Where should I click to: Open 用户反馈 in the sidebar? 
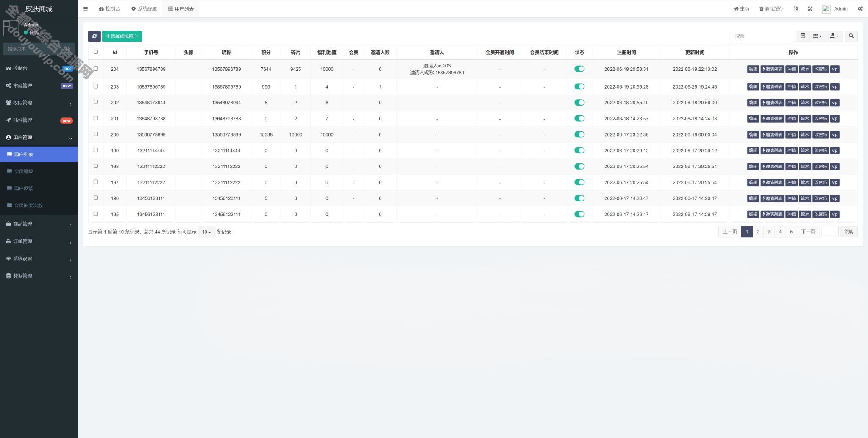point(39,188)
